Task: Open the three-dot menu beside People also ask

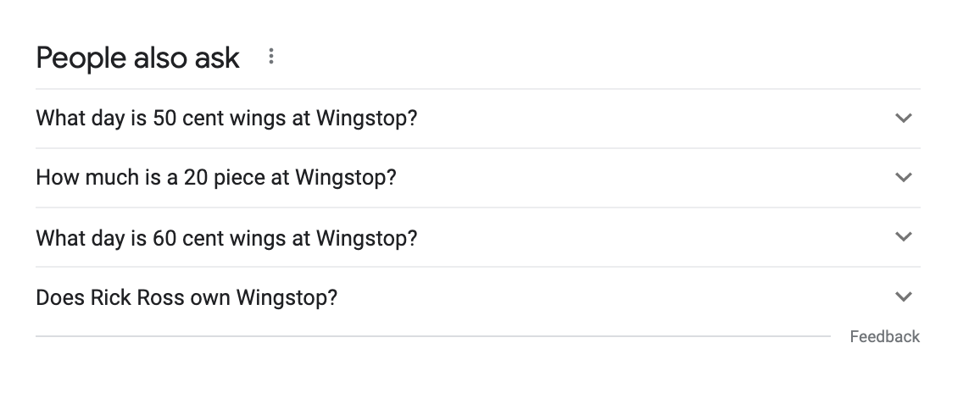Action: (271, 58)
